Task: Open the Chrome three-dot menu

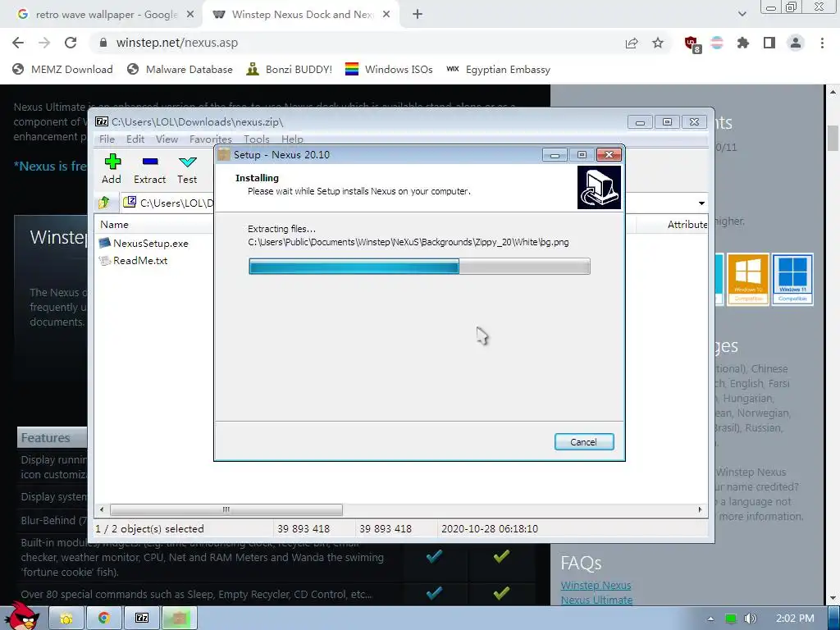Action: (x=822, y=43)
